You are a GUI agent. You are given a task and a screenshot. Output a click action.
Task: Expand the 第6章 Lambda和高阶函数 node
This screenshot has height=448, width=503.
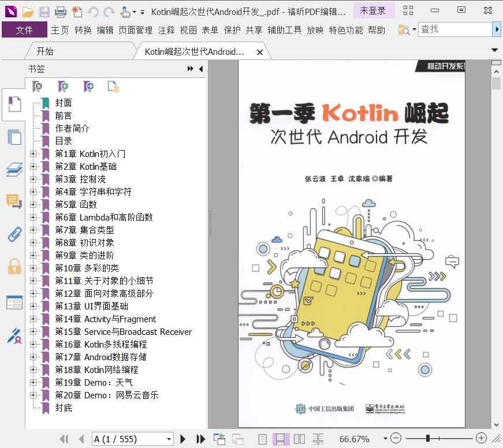point(33,217)
